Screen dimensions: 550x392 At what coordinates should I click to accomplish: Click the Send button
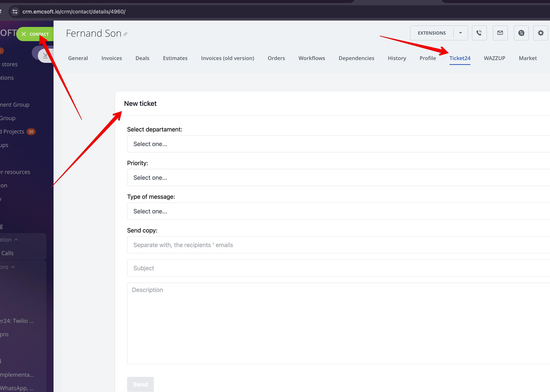click(x=140, y=384)
